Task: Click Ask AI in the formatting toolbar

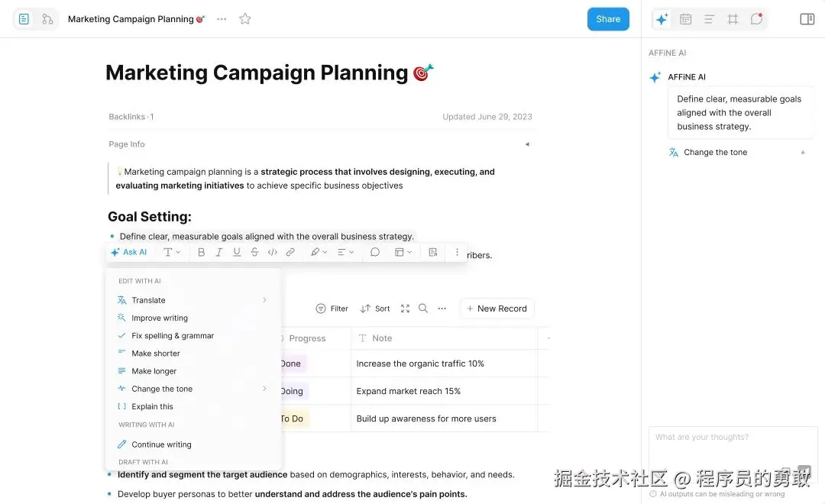Action: [x=129, y=252]
